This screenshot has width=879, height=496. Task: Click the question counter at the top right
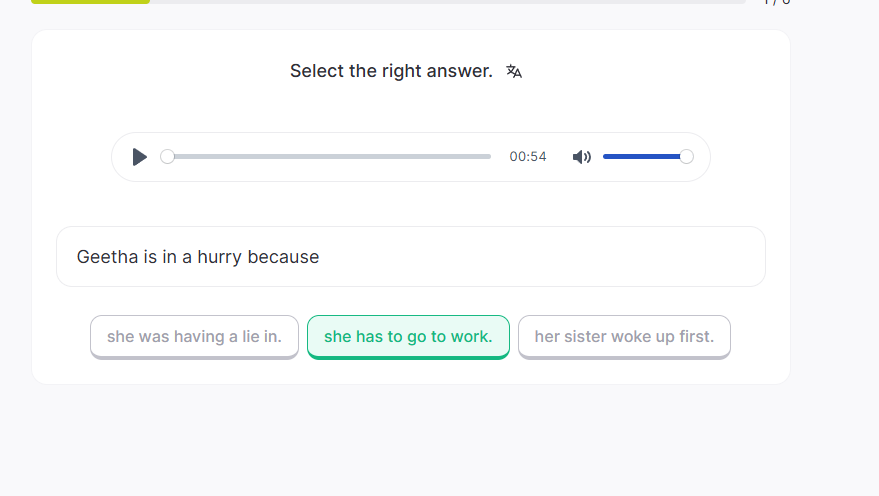(x=776, y=2)
